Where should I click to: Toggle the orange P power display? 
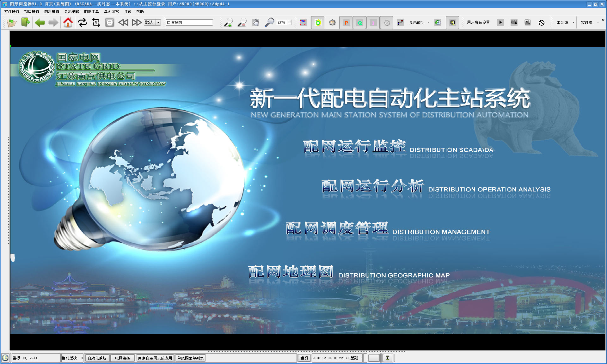coord(346,23)
